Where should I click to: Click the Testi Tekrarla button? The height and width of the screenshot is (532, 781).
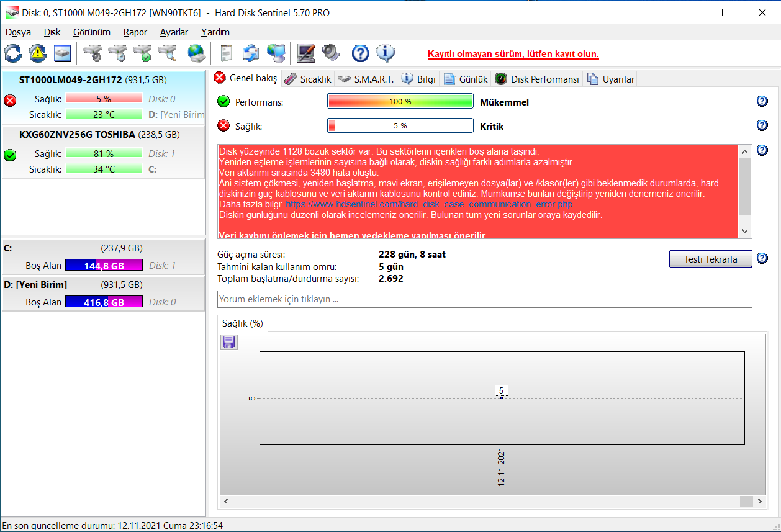pyautogui.click(x=710, y=259)
